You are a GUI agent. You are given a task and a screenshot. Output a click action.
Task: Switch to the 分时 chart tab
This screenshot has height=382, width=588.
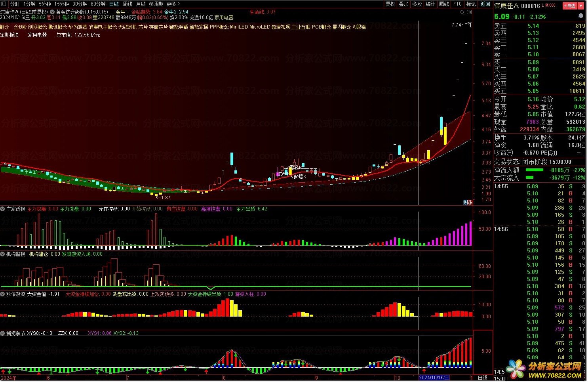pyautogui.click(x=15, y=4)
